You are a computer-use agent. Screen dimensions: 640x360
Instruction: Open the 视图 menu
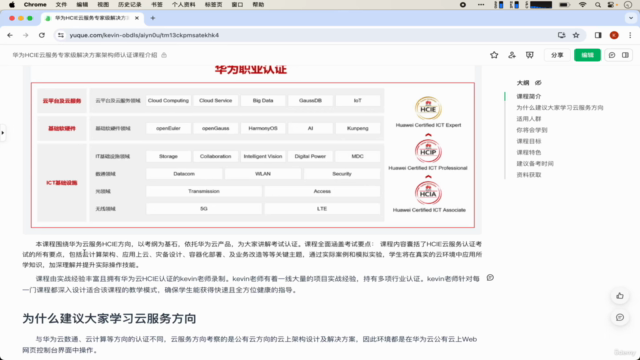(x=103, y=4)
